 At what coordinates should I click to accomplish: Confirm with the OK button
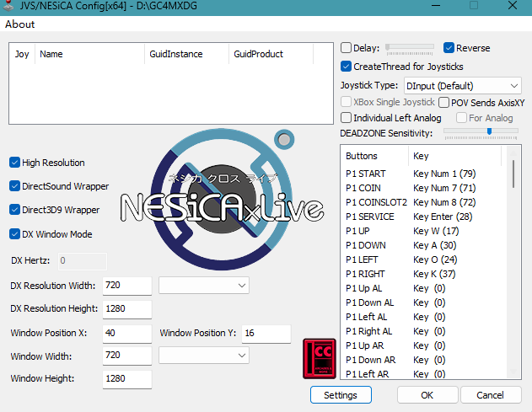[427, 395]
